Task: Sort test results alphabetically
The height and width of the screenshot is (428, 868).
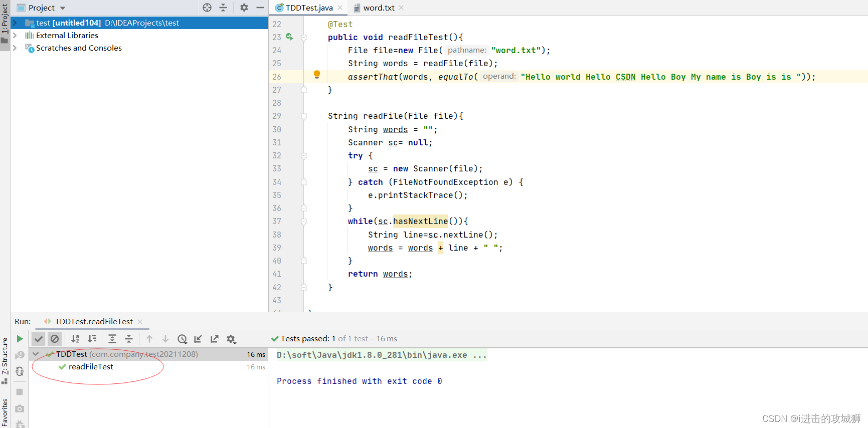Action: tap(75, 339)
